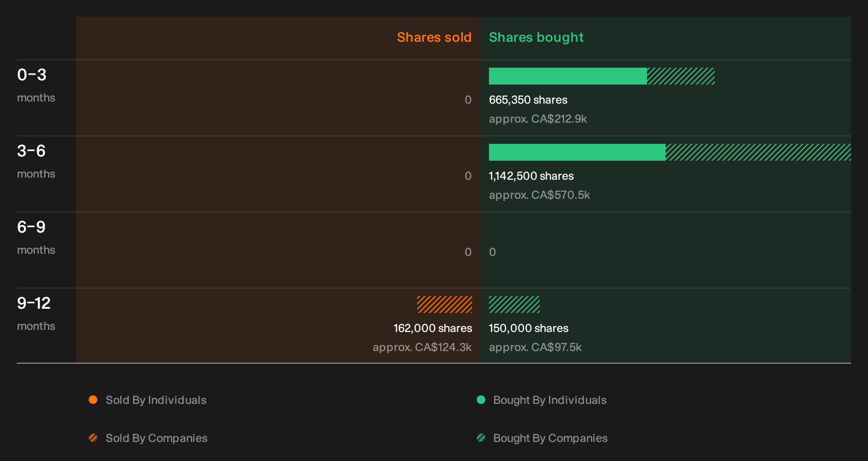The height and width of the screenshot is (461, 868).
Task: Select the 150,000 shares bought value
Action: tap(529, 328)
